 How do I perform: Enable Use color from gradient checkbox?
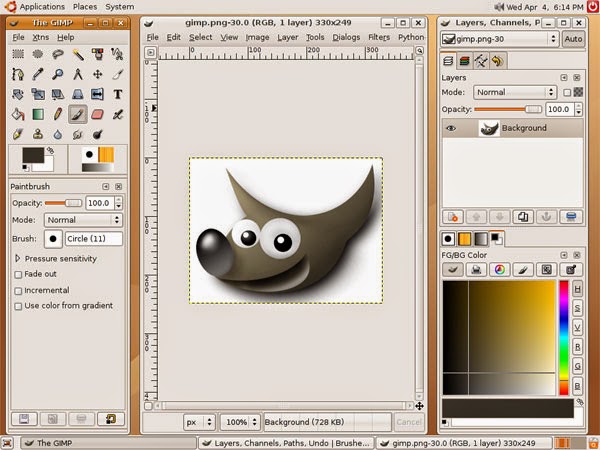click(18, 306)
